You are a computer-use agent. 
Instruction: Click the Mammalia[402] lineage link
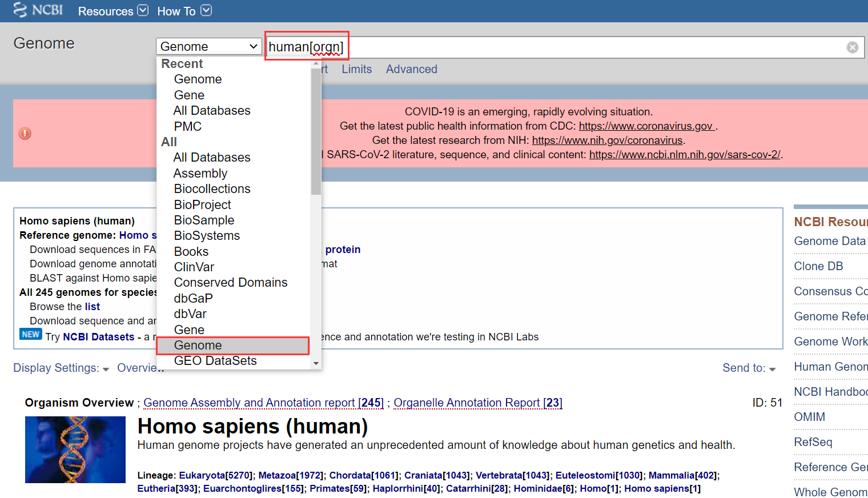click(682, 475)
